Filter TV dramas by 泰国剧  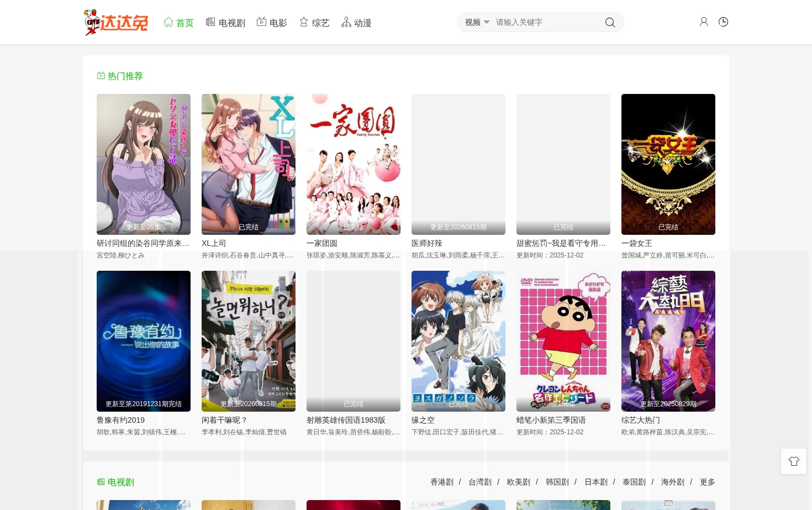[x=634, y=482]
